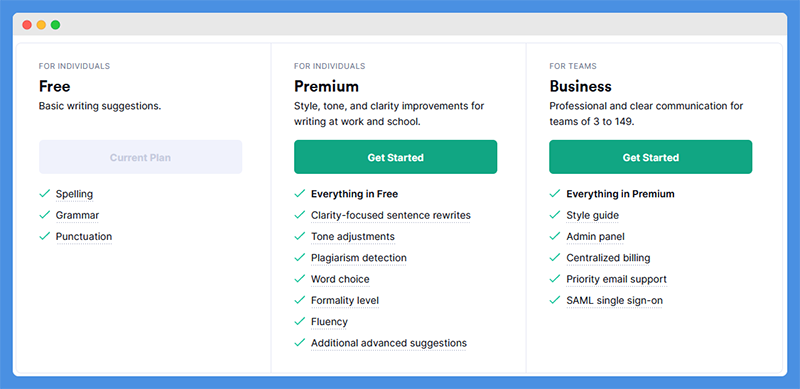Click the Formality level feature
This screenshot has height=389, width=800.
pos(345,301)
